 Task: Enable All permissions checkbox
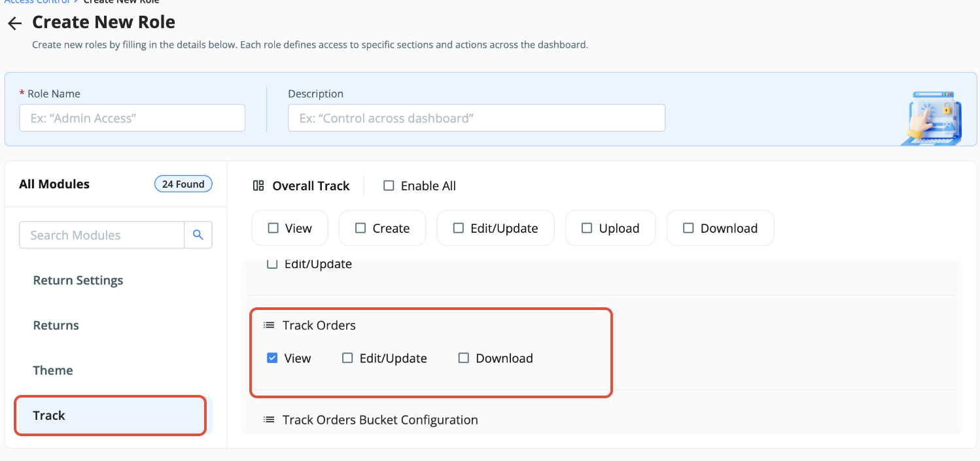(389, 186)
